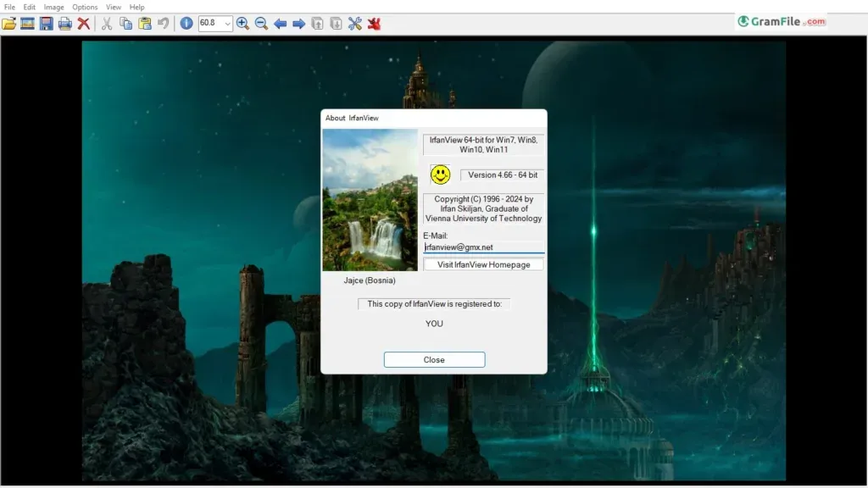Click the Jajce waterfall photo in dialog
Screen dimensions: 868x488
pos(370,200)
